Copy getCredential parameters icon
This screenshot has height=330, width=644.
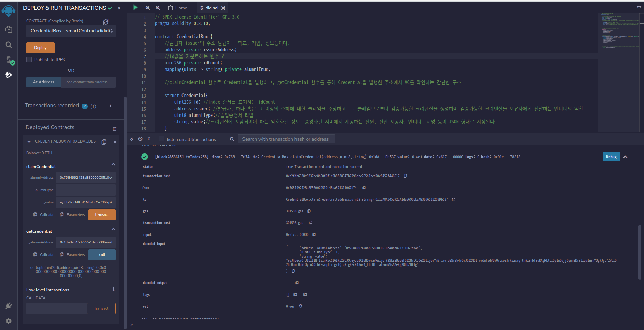62,254
